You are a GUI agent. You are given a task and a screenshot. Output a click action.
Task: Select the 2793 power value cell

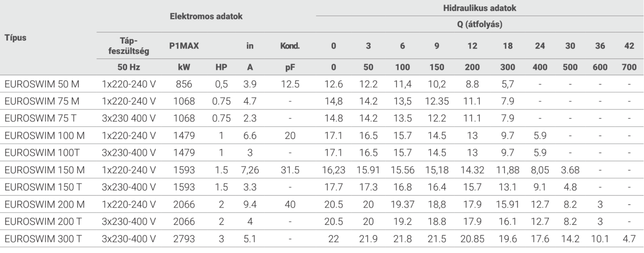(x=184, y=239)
